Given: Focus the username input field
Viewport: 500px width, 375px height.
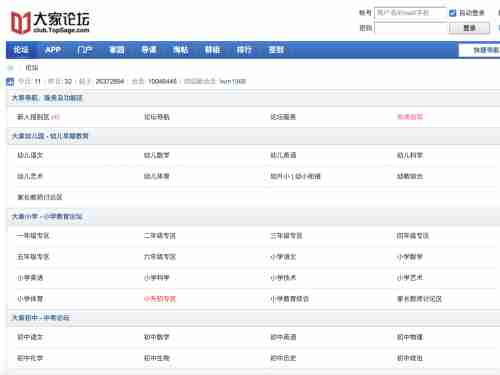Looking at the screenshot, I should [x=410, y=13].
